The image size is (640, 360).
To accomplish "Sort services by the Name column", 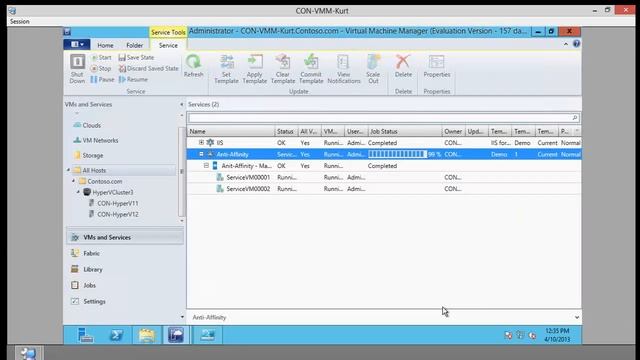I will point(231,131).
